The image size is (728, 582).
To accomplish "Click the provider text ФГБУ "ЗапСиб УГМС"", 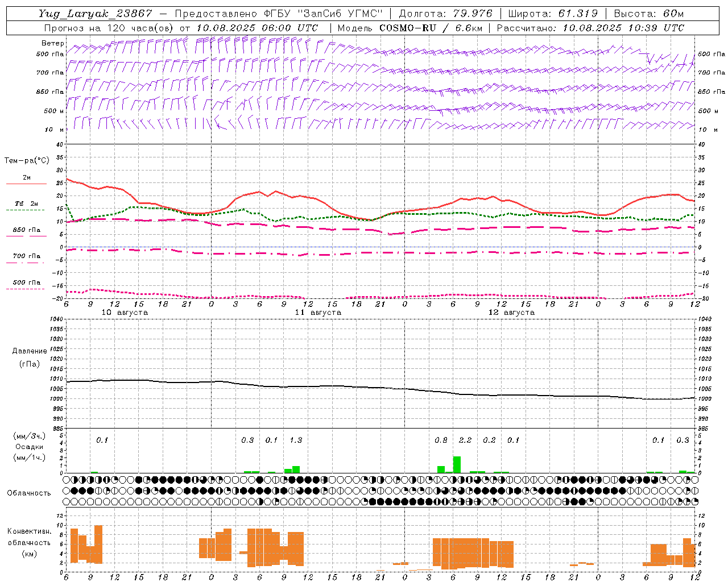I will point(324,14).
